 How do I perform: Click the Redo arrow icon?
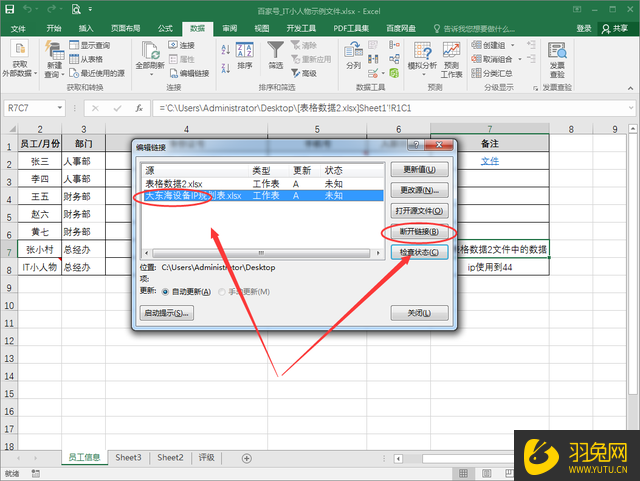point(52,9)
